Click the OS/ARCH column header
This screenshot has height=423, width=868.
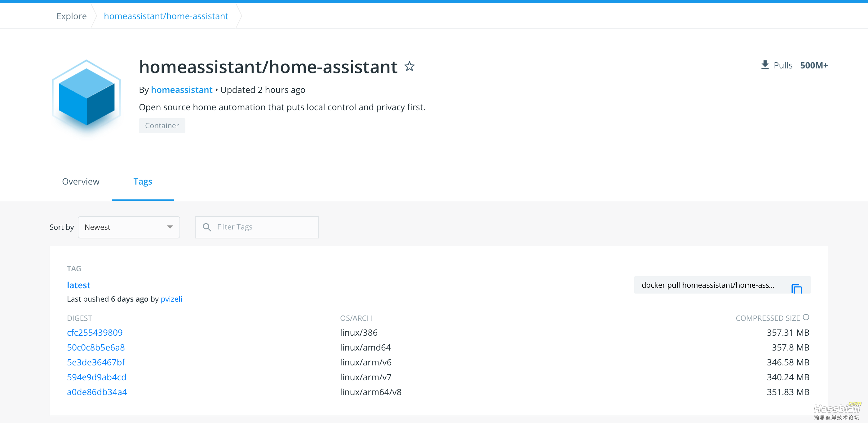356,318
